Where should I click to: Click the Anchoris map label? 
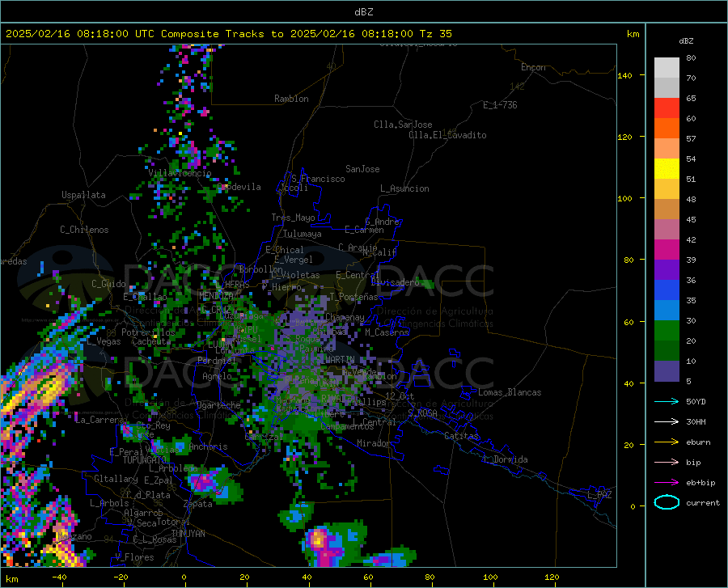click(x=208, y=447)
